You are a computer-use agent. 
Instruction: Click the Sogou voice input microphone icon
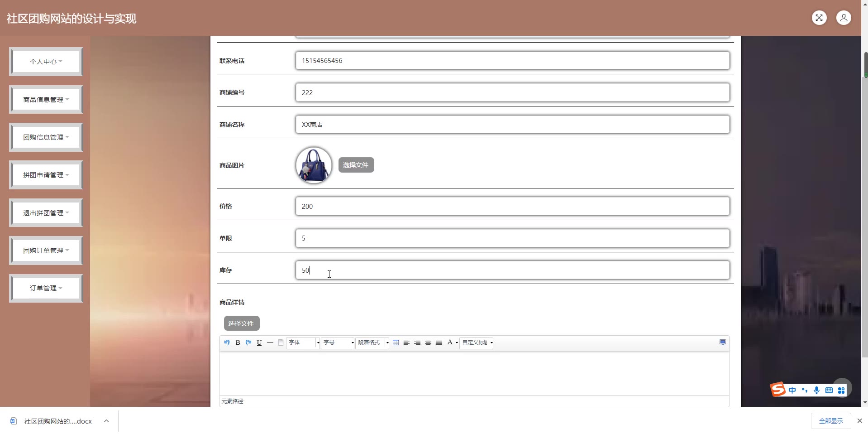816,390
